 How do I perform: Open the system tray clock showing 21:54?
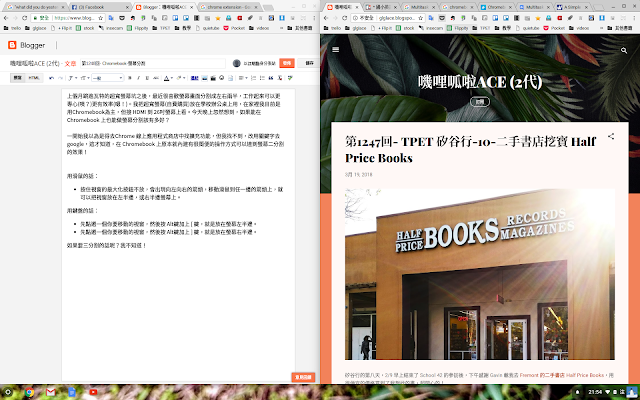pyautogui.click(x=596, y=392)
